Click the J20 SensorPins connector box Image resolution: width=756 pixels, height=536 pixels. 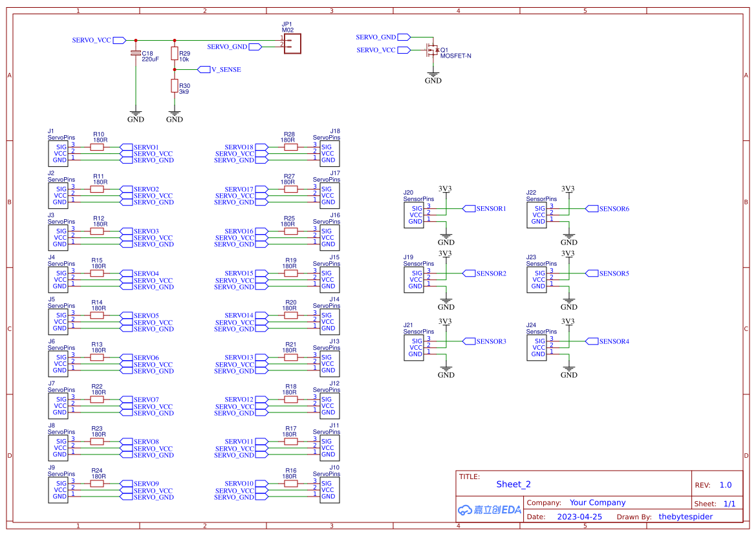coord(414,215)
